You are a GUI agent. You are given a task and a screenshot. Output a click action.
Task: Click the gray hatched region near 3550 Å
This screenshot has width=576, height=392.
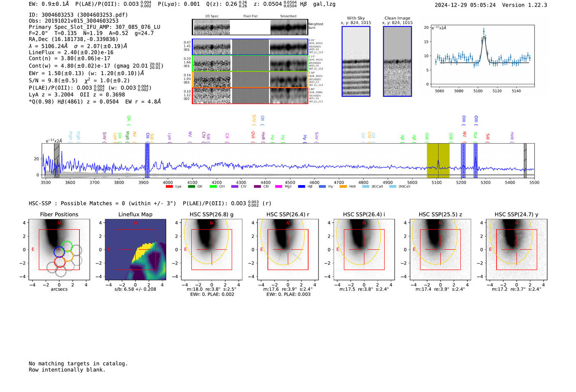(x=57, y=161)
